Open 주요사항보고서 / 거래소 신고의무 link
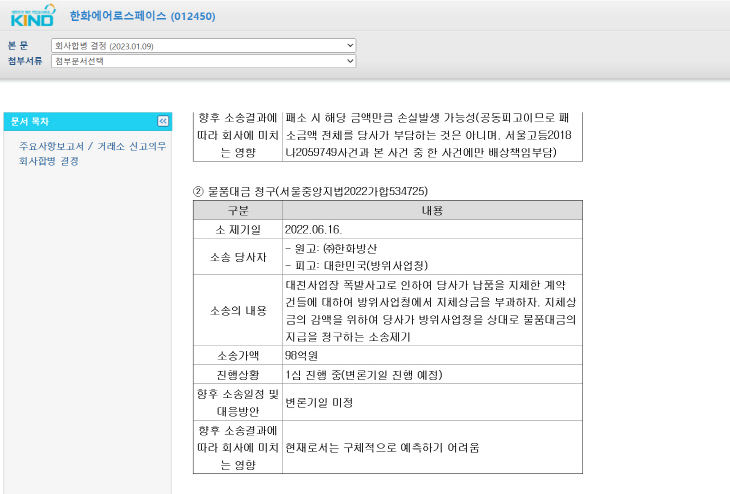 (x=92, y=146)
